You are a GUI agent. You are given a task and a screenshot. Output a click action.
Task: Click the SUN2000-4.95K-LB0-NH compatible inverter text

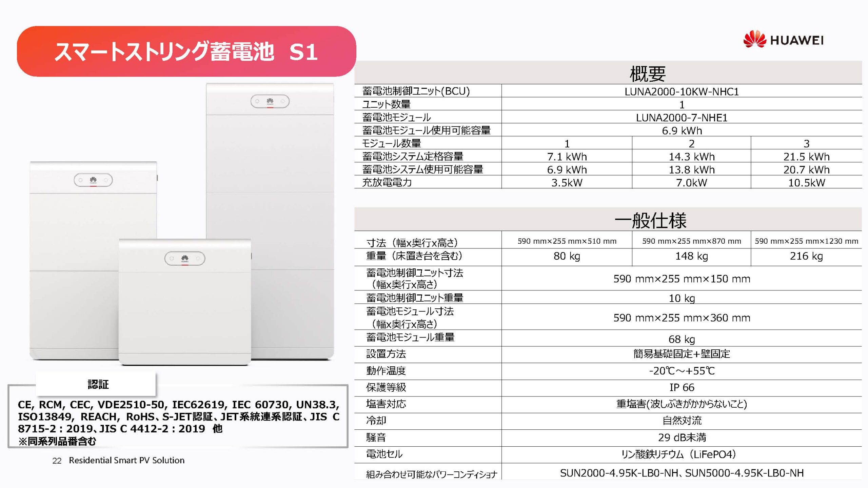tap(619, 473)
